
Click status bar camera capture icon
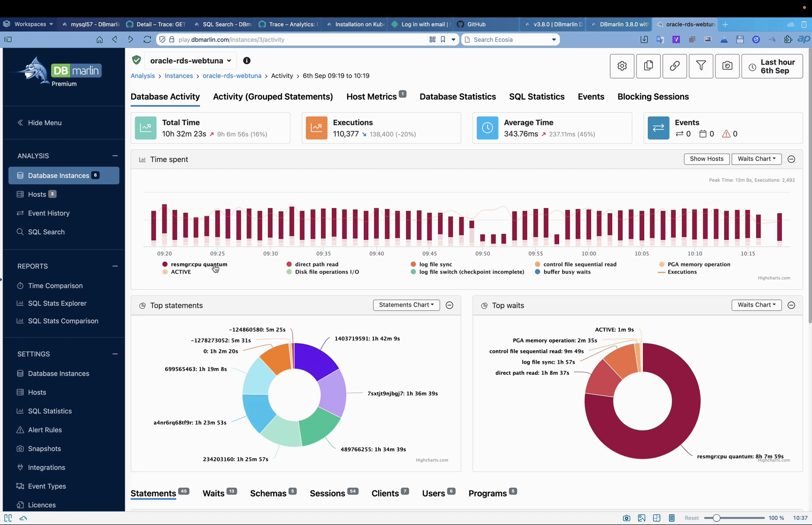pyautogui.click(x=626, y=518)
